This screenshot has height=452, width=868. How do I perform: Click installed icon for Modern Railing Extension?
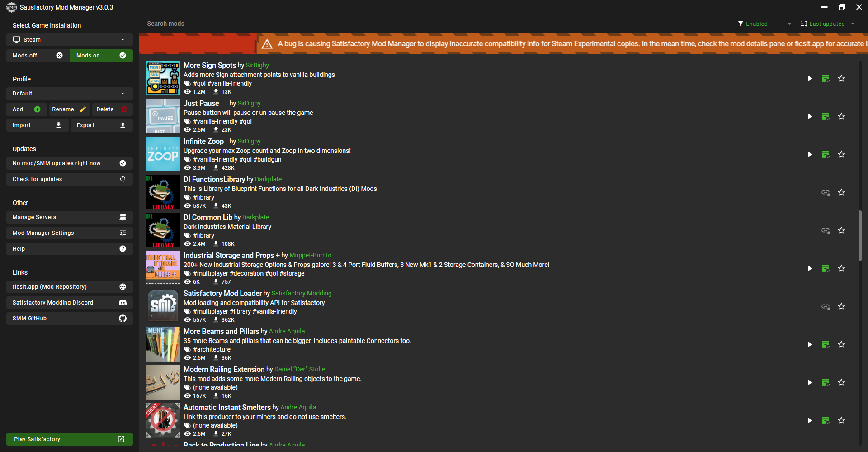pos(826,382)
